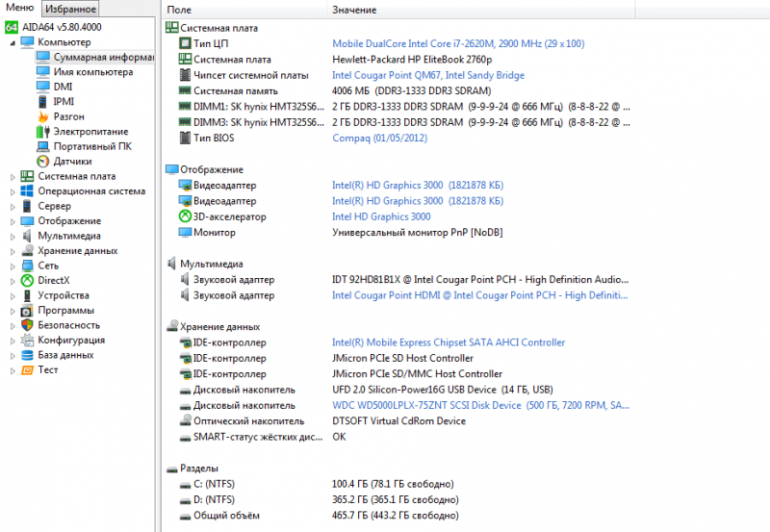Click the Мультимедиа speaker icon in the sidebar
The height and width of the screenshot is (532, 770).
[27, 236]
